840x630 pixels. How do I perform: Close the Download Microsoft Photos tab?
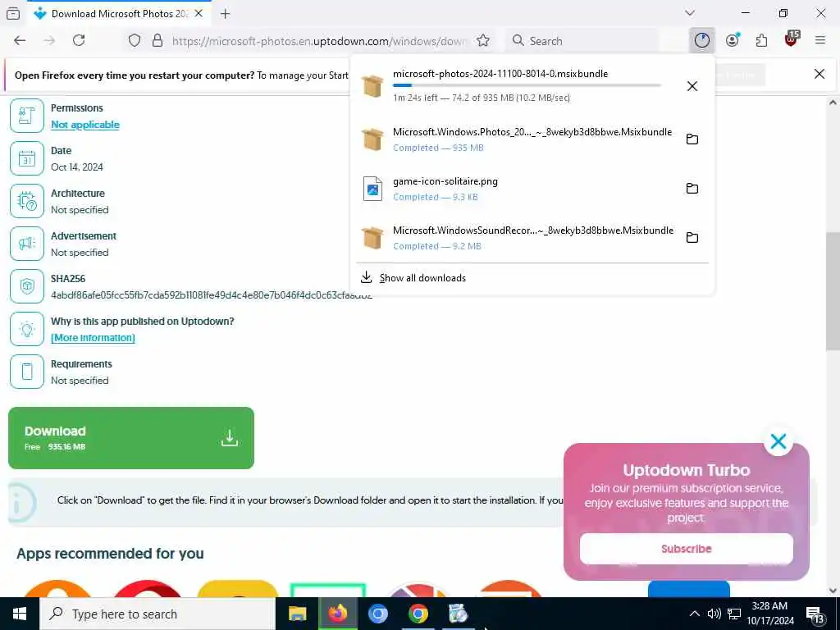[x=199, y=14]
